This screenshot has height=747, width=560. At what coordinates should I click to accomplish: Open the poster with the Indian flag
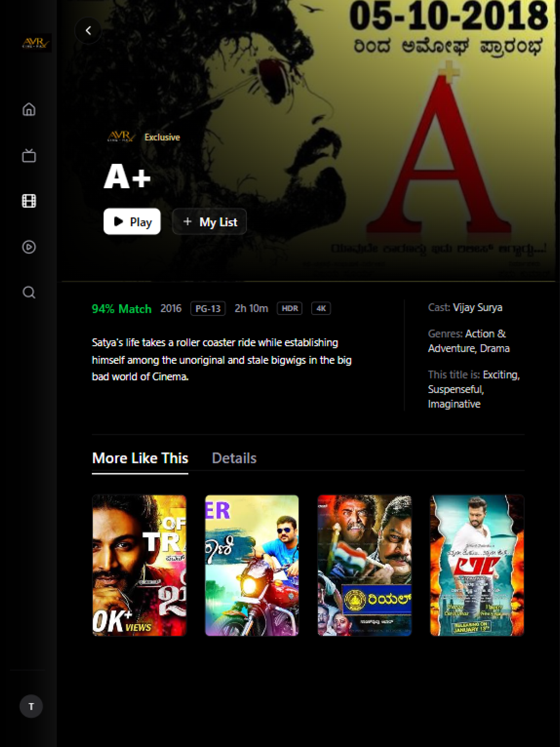coord(365,565)
